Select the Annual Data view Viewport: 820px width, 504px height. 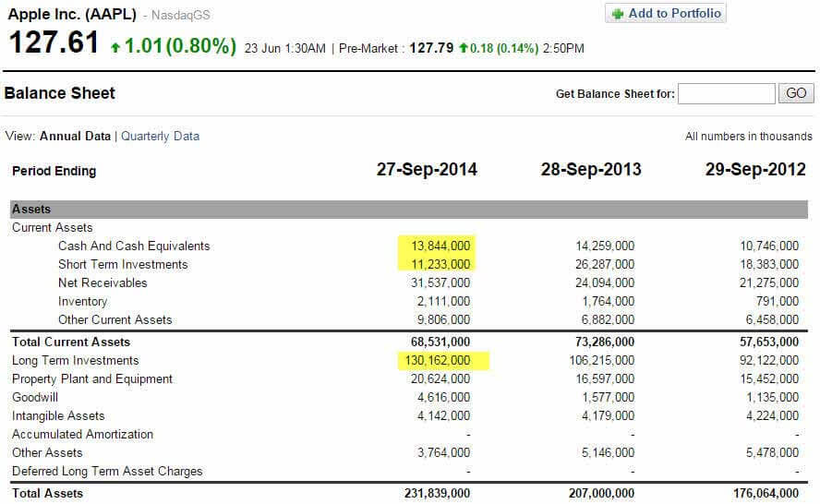click(76, 136)
